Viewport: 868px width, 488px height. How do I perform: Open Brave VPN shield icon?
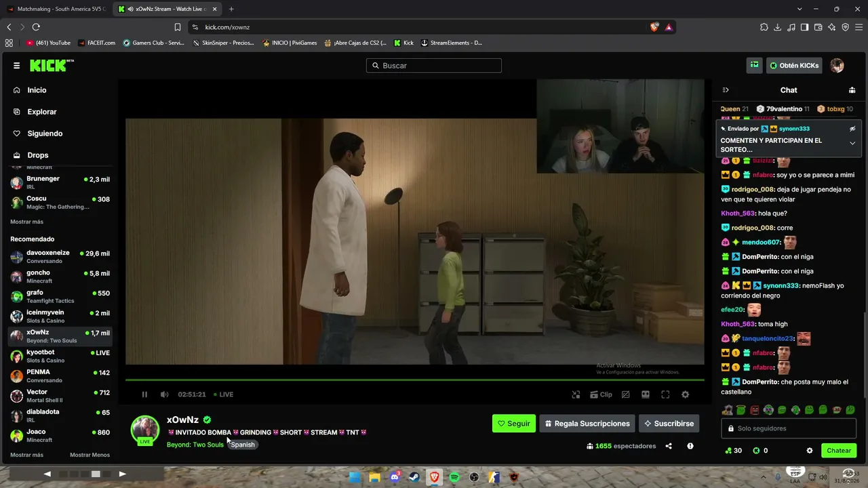coord(845,27)
